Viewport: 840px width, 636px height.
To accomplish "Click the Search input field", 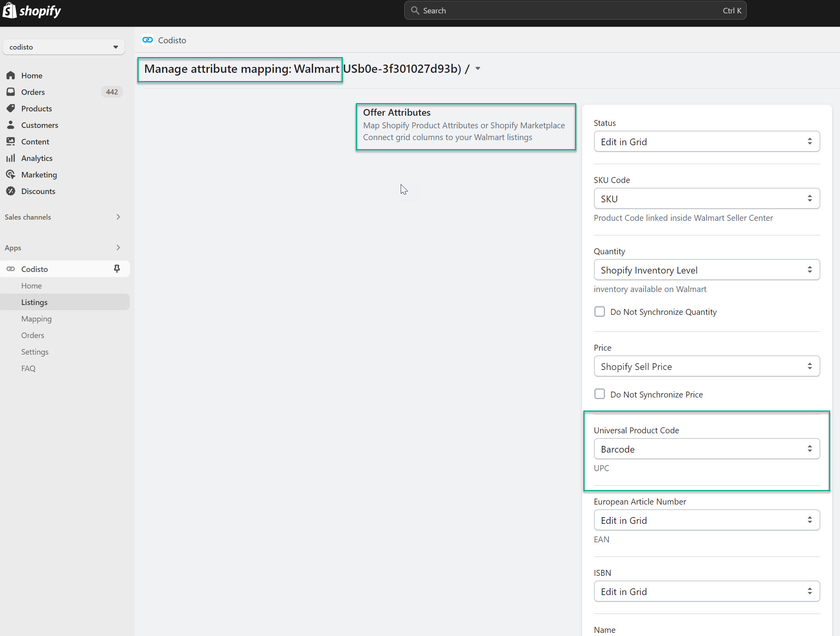I will [x=575, y=11].
